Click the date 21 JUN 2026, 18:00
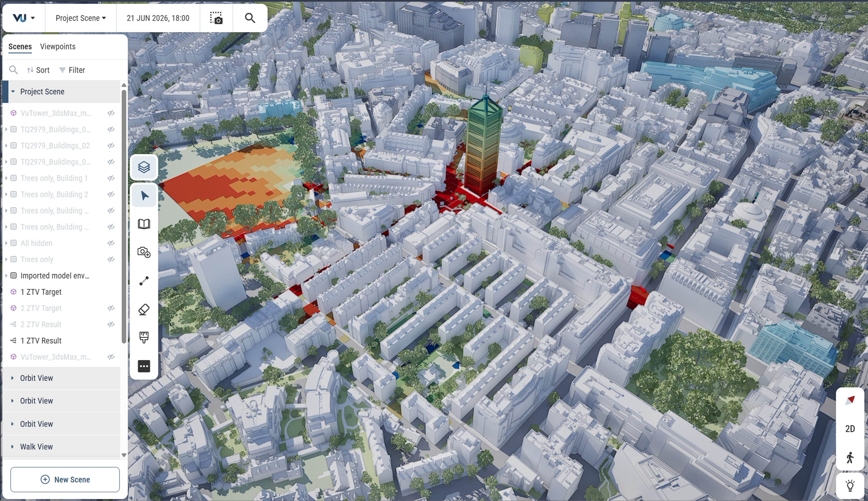The image size is (868, 501). [x=158, y=18]
